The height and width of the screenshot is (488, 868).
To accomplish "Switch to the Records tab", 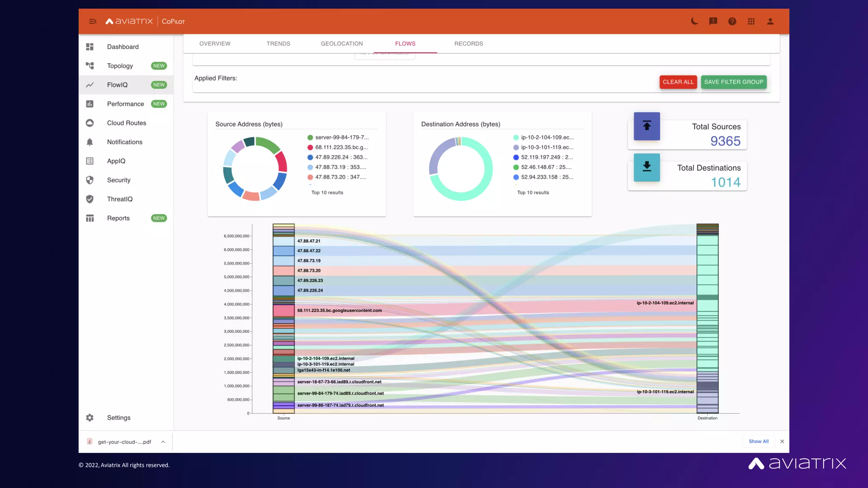I will [468, 44].
